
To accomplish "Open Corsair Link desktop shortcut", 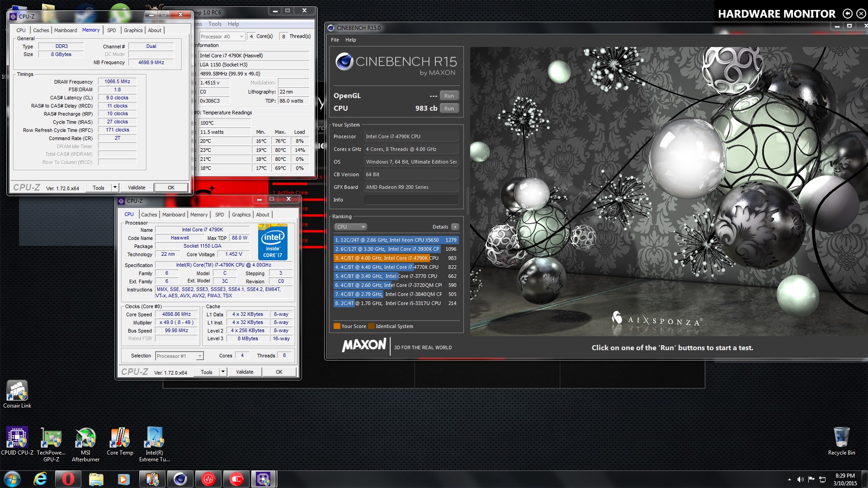I will (17, 394).
